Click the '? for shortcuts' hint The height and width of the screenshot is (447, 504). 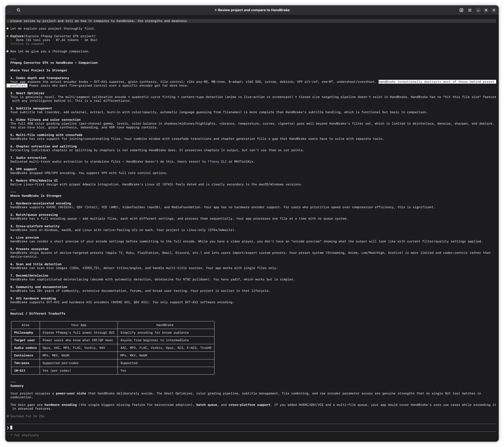click(24, 435)
